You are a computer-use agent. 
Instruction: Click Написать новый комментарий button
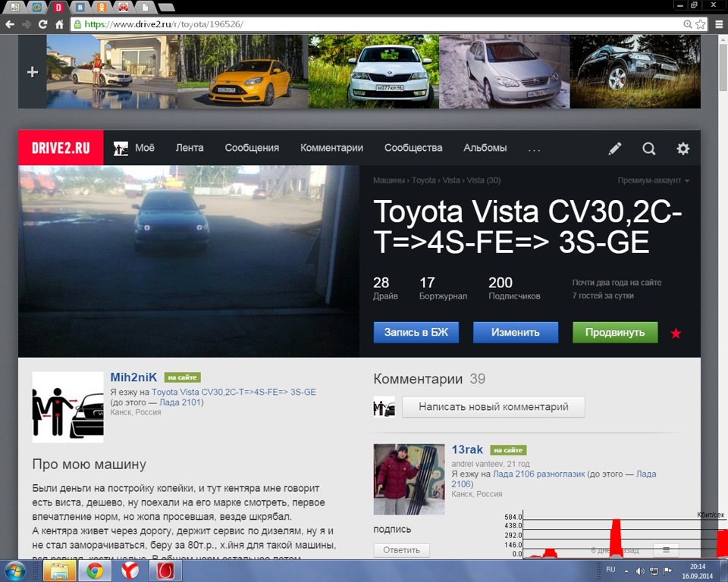point(493,406)
